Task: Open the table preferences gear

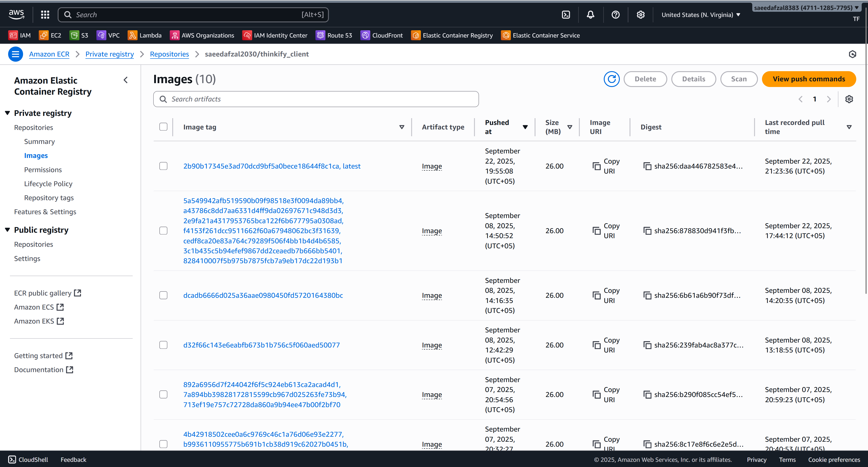Action: click(x=849, y=99)
